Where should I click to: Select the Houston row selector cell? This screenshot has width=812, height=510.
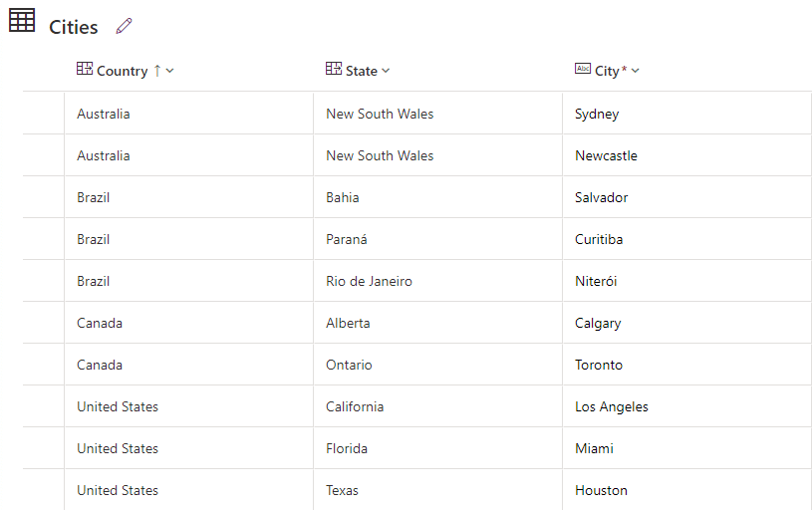tap(44, 490)
